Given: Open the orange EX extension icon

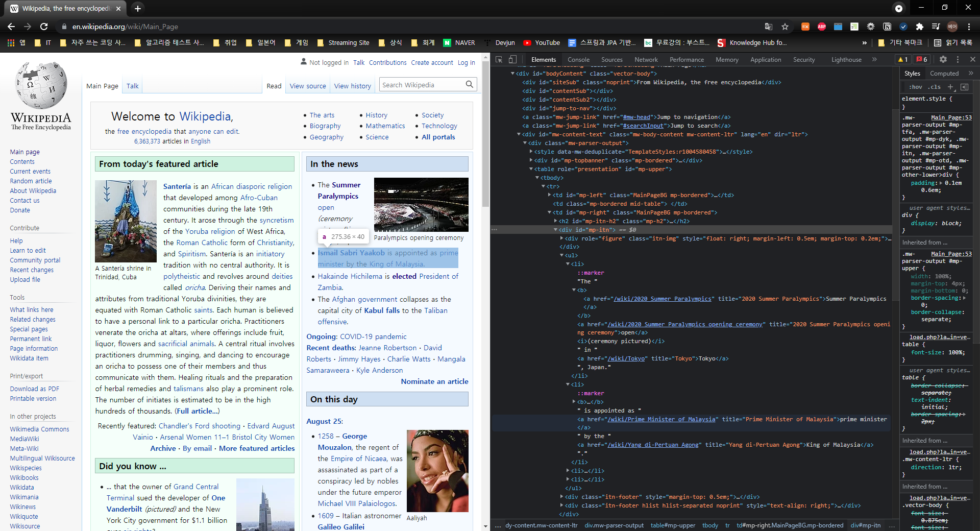Looking at the screenshot, I should tap(805, 27).
